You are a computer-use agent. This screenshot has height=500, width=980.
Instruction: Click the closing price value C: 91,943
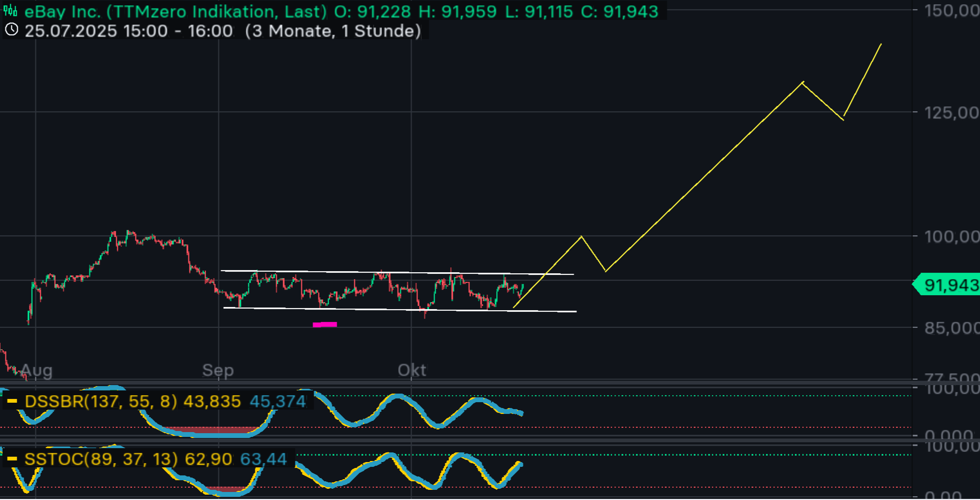coord(619,11)
